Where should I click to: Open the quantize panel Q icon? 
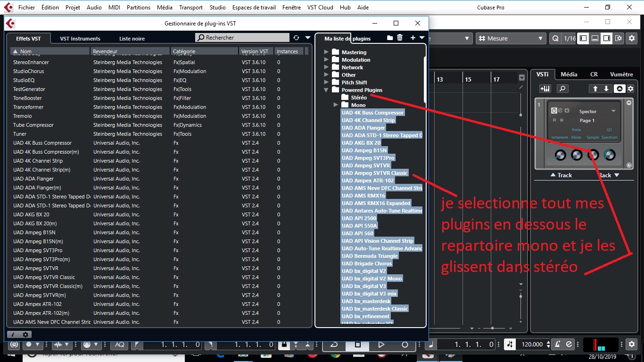(555, 39)
